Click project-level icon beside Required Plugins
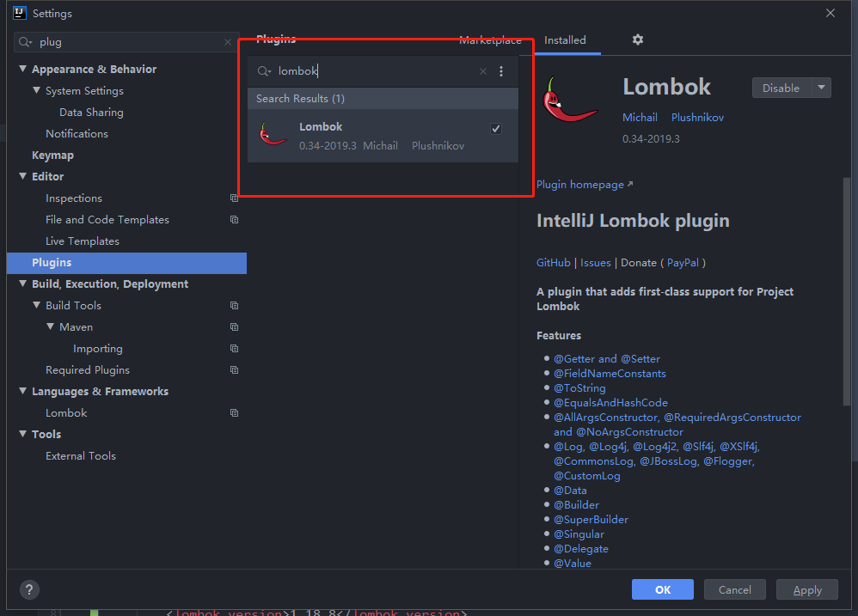Image resolution: width=858 pixels, height=616 pixels. [234, 369]
